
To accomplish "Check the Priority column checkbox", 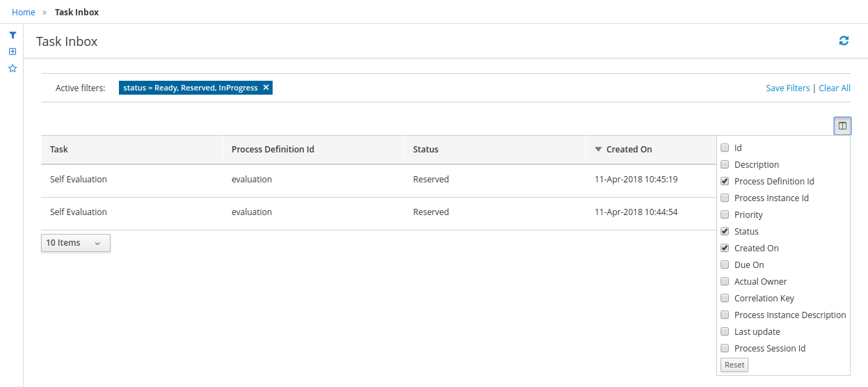I will pos(725,215).
